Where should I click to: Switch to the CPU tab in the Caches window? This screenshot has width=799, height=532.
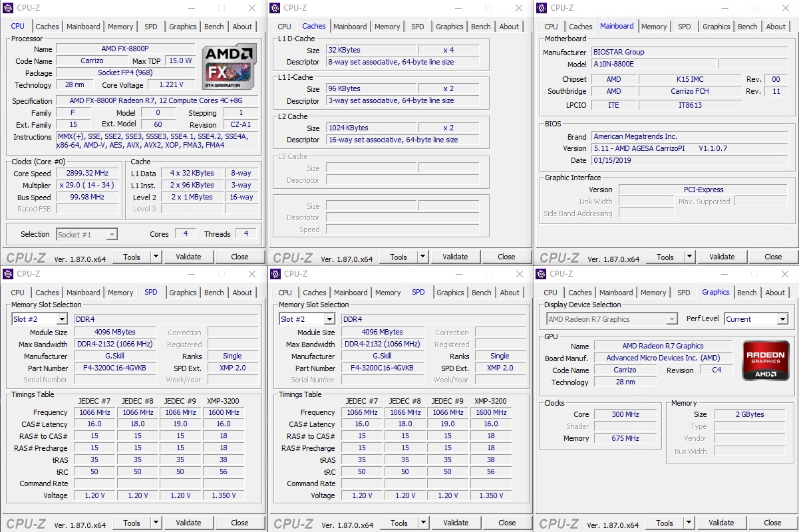(x=285, y=27)
